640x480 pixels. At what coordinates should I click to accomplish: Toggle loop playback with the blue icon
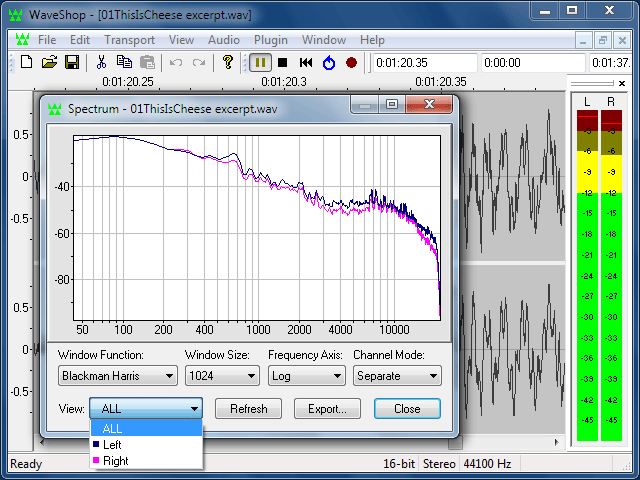tap(329, 62)
